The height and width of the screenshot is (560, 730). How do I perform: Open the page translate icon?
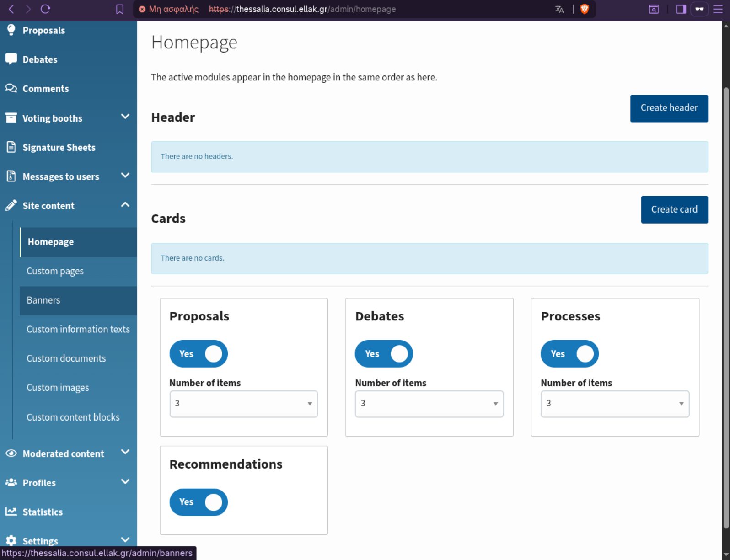pyautogui.click(x=559, y=9)
